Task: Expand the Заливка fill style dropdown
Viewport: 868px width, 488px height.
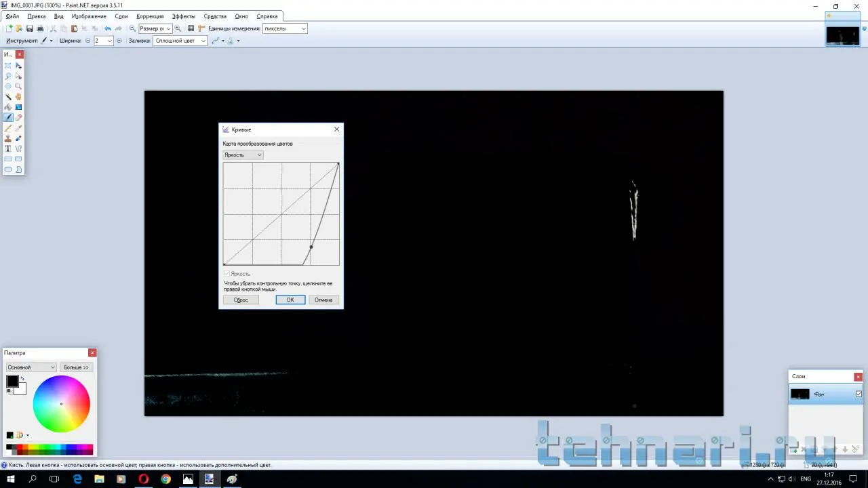Action: [x=180, y=41]
